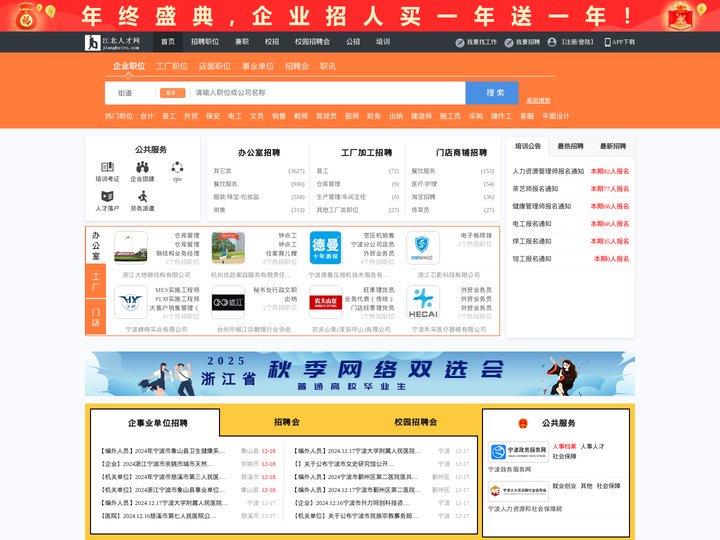
Task: Open the 培训考证 service icon
Action: pos(107,172)
